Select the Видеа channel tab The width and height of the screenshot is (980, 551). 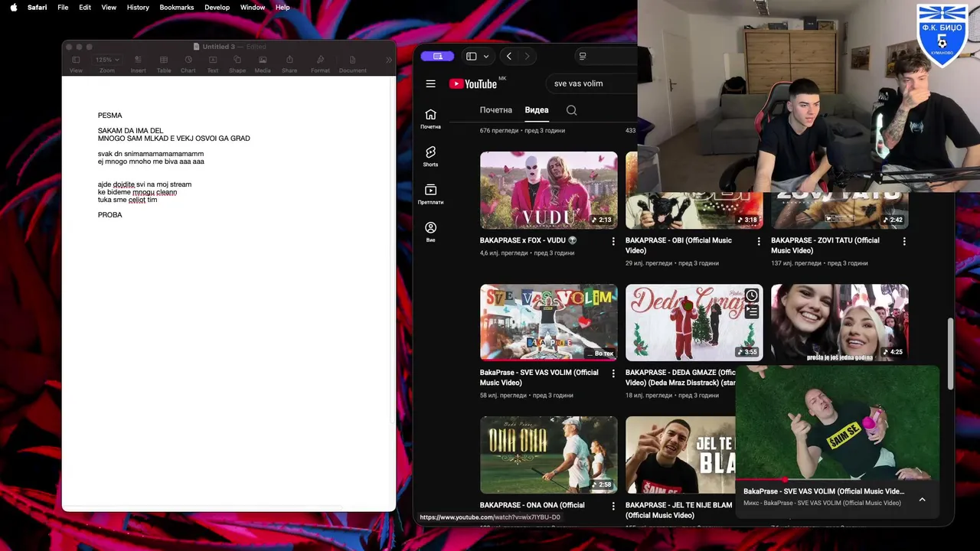(x=537, y=110)
